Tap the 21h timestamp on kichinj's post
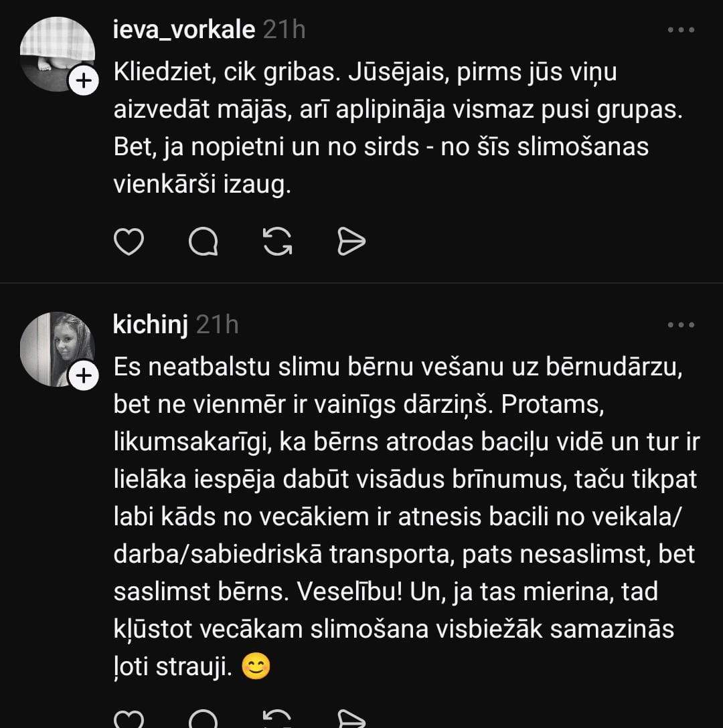The width and height of the screenshot is (723, 728). [x=217, y=325]
